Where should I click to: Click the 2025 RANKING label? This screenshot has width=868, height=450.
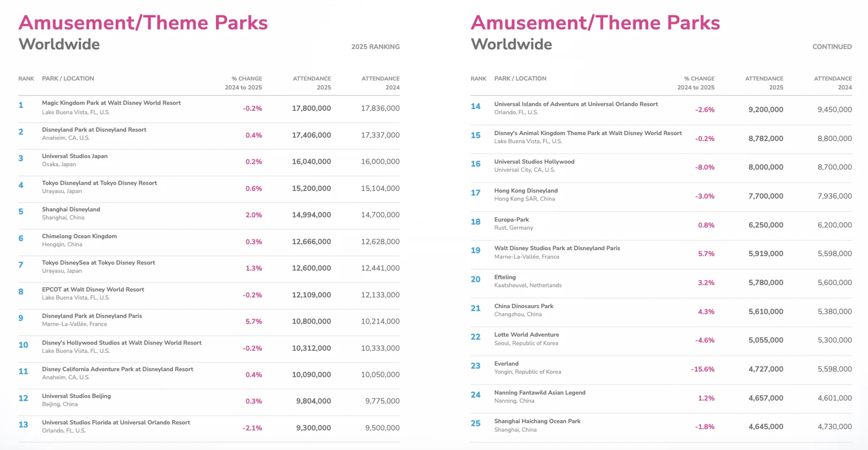click(375, 47)
